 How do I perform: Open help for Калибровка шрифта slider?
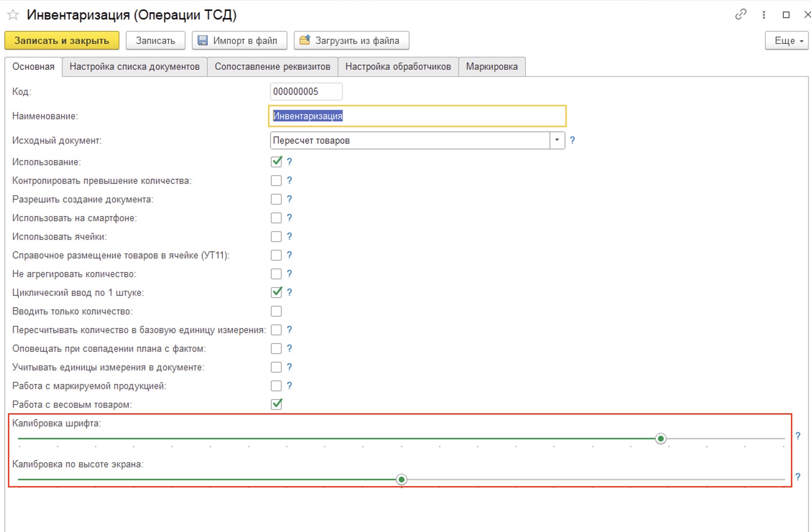point(798,436)
